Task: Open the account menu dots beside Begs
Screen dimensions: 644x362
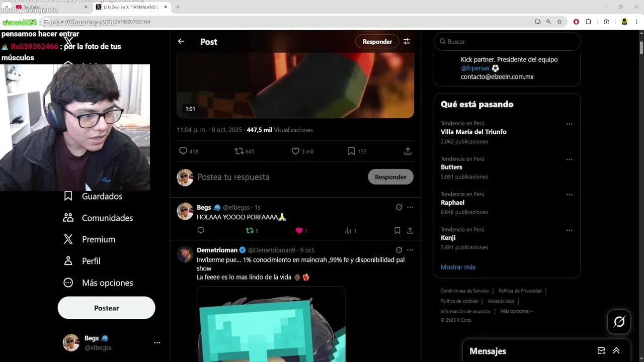Action: (x=157, y=342)
